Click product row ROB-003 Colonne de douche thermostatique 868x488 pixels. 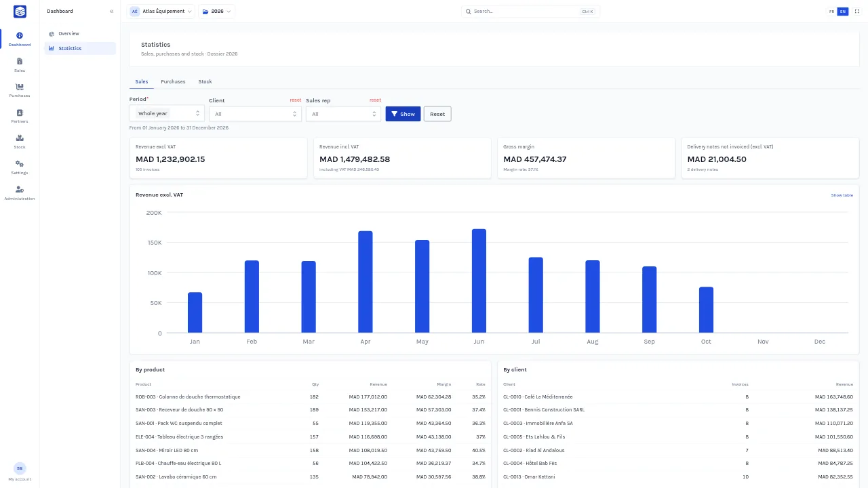point(311,397)
